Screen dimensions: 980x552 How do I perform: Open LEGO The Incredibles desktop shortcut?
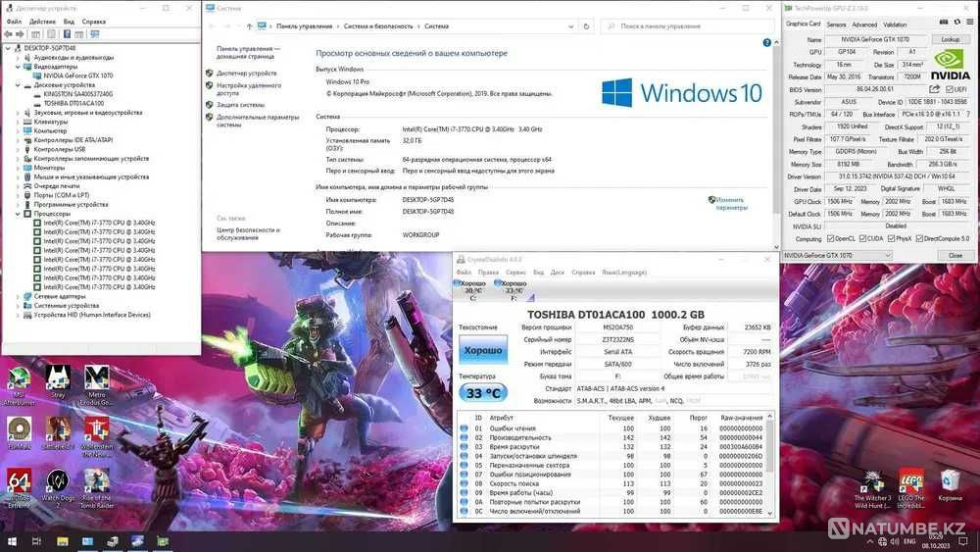coord(910,489)
